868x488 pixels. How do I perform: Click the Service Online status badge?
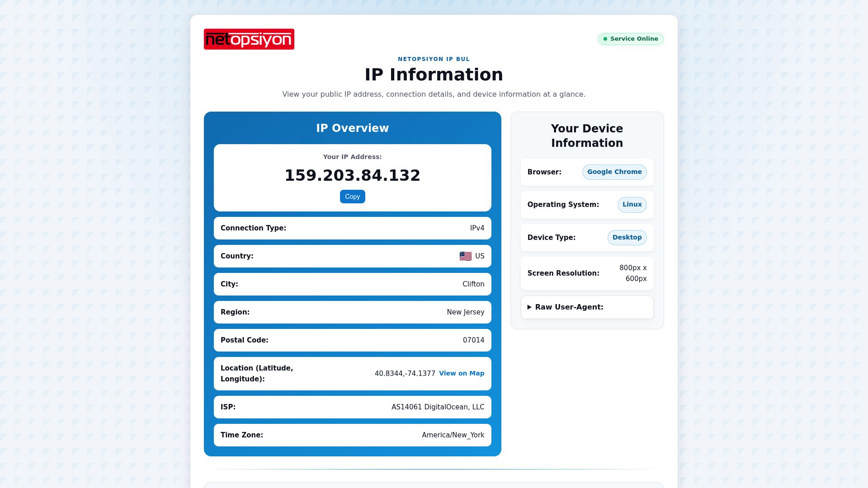[x=631, y=39]
